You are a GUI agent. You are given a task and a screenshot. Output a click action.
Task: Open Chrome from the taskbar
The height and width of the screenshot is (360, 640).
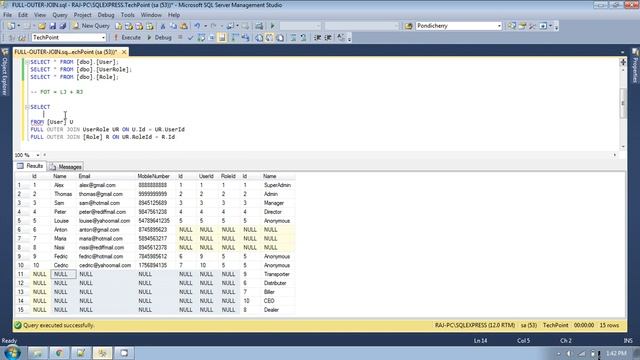(59, 353)
